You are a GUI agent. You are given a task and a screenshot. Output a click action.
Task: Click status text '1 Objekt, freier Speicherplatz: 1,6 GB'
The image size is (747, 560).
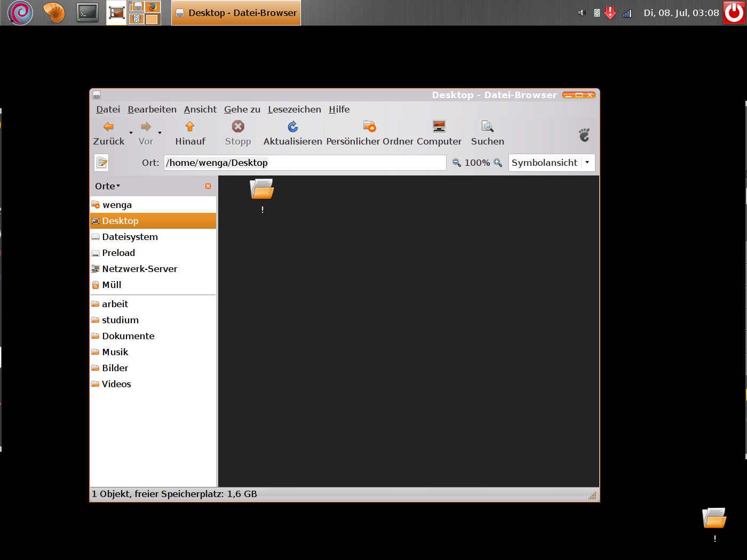point(174,494)
